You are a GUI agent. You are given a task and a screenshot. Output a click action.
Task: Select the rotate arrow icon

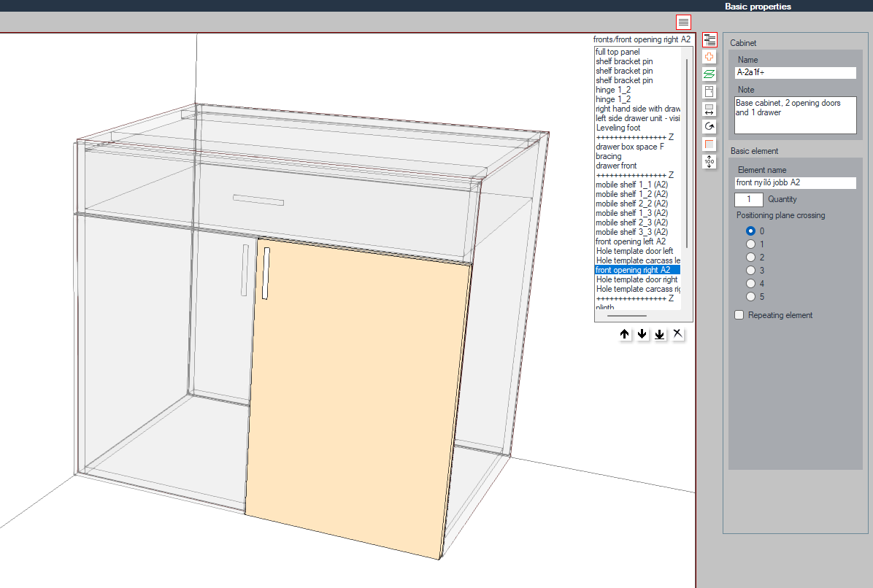[x=709, y=127]
